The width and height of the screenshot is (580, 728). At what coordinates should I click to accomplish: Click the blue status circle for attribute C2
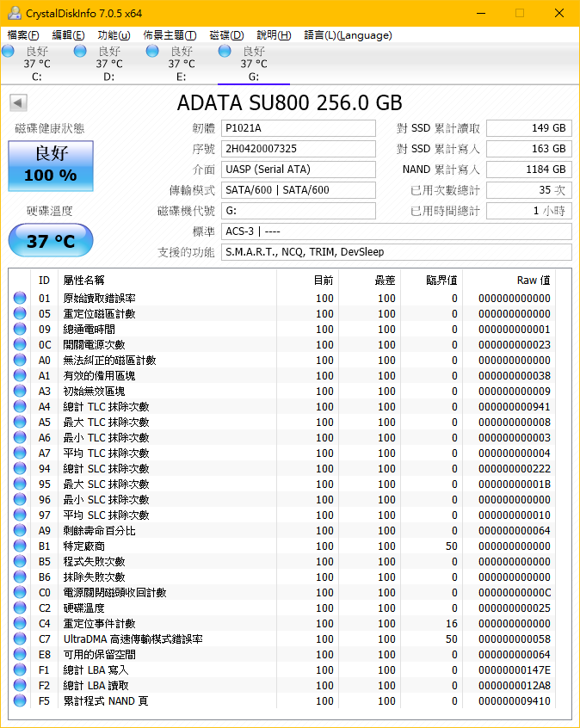[x=20, y=608]
